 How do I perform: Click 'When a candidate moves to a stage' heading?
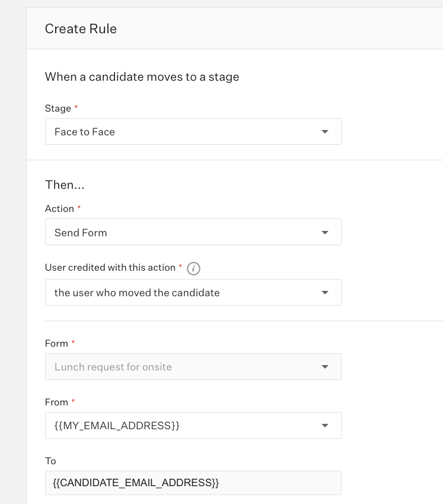coord(142,77)
